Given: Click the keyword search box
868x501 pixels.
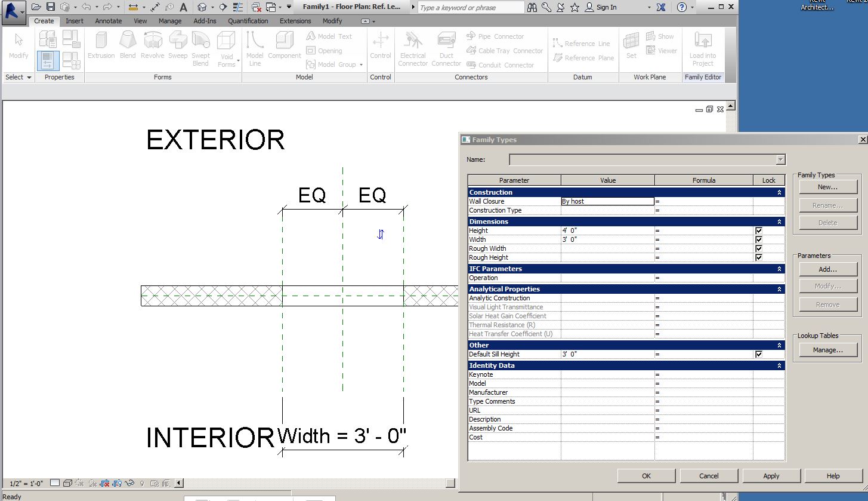Looking at the screenshot, I should coord(471,7).
